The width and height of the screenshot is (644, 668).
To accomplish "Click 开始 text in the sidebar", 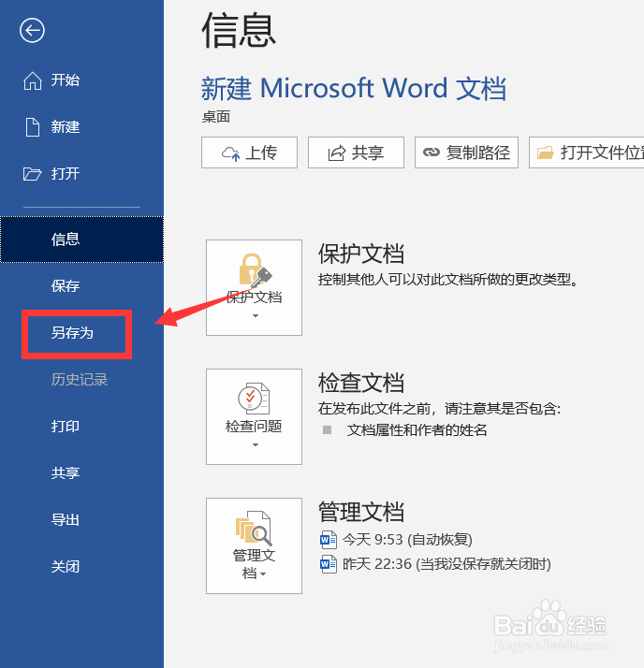I will tap(66, 80).
